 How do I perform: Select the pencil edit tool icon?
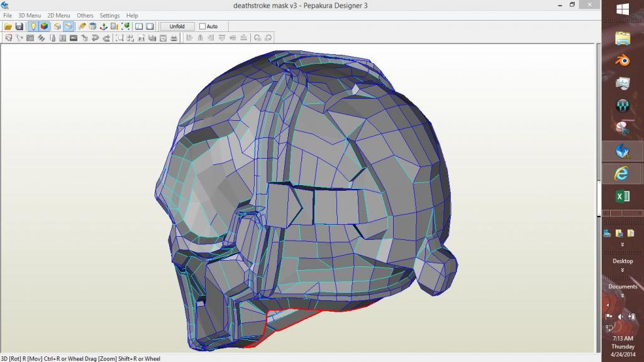coord(82,26)
